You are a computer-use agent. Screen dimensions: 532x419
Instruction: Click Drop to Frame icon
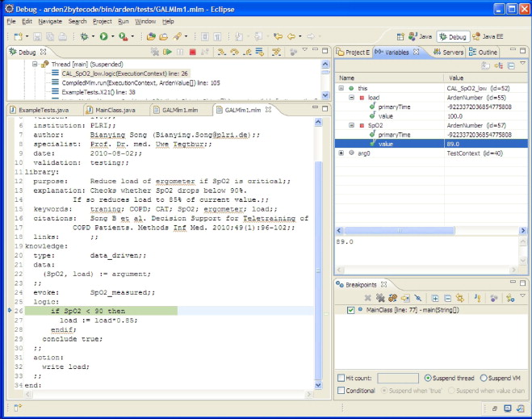tap(260, 52)
